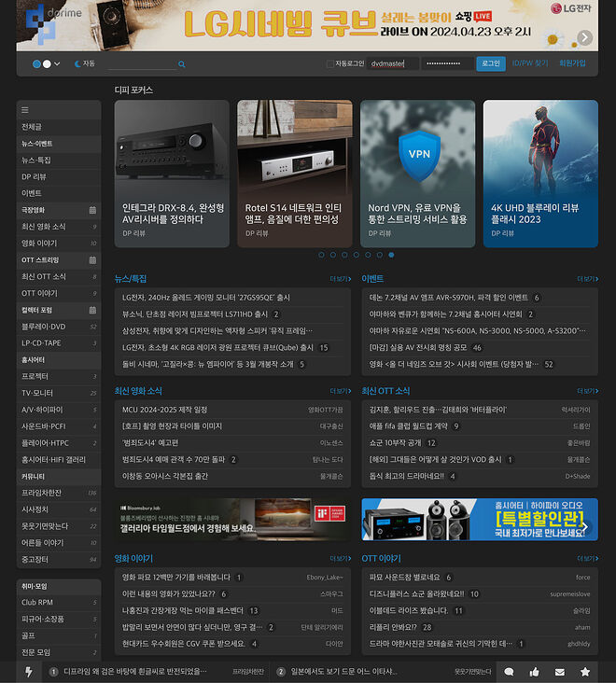Click the speech bubble comments icon
The height and width of the screenshot is (683, 616).
[509, 672]
